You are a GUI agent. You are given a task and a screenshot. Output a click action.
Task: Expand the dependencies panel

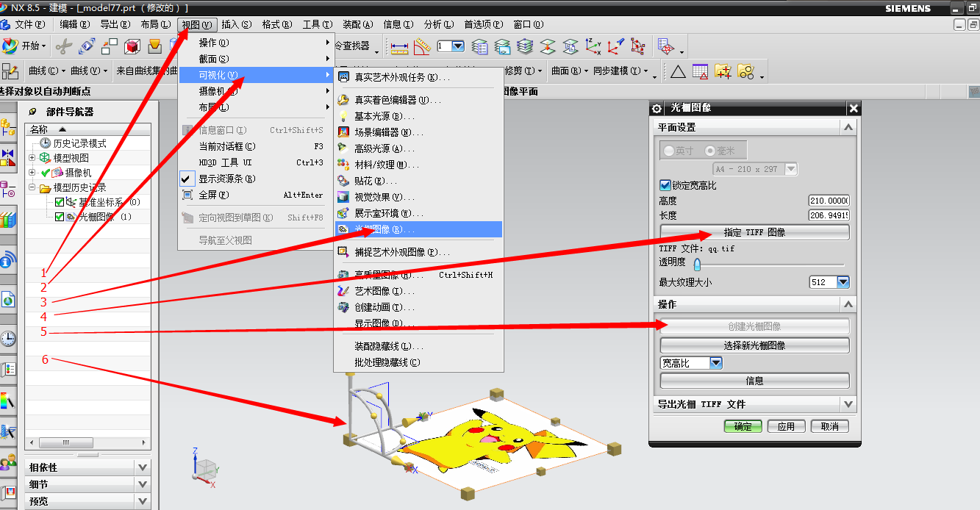click(x=143, y=467)
